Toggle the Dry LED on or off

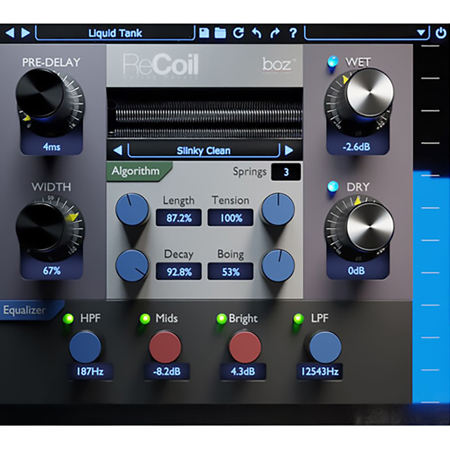click(332, 186)
